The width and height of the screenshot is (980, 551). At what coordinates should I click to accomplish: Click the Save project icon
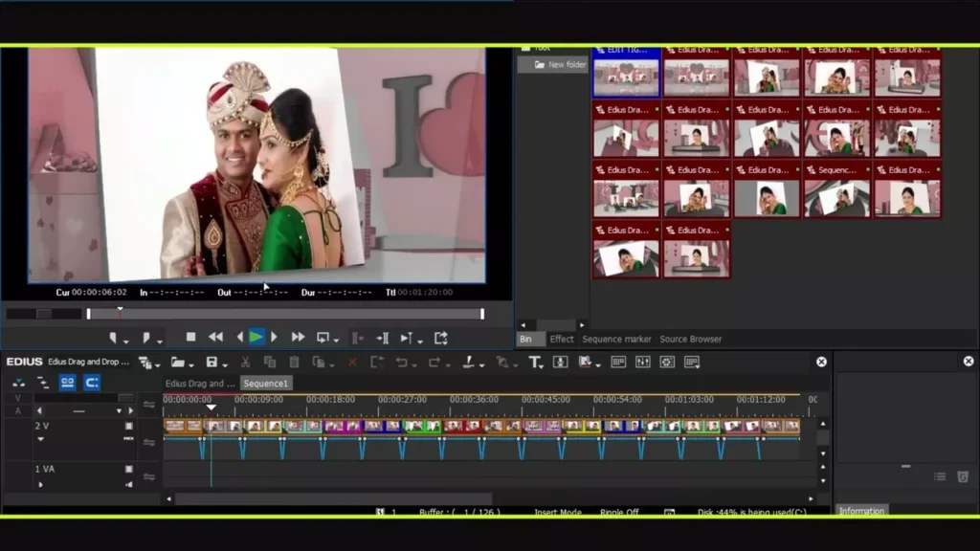pos(212,363)
